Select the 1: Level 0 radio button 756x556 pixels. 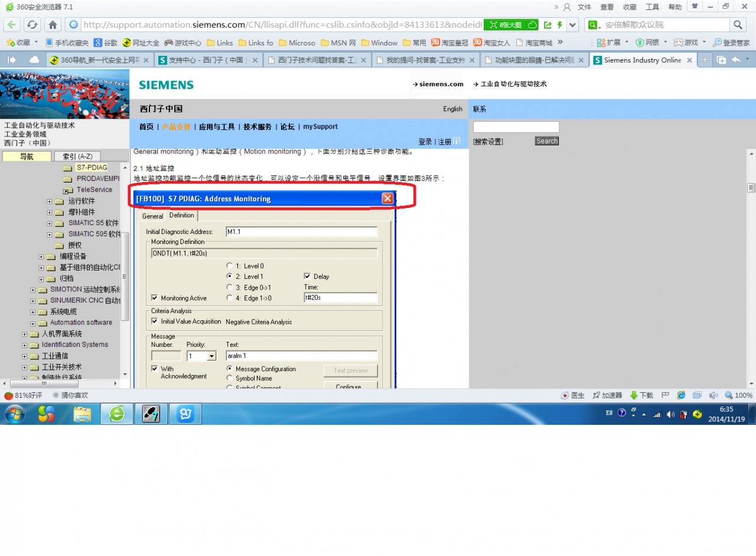pyautogui.click(x=230, y=266)
